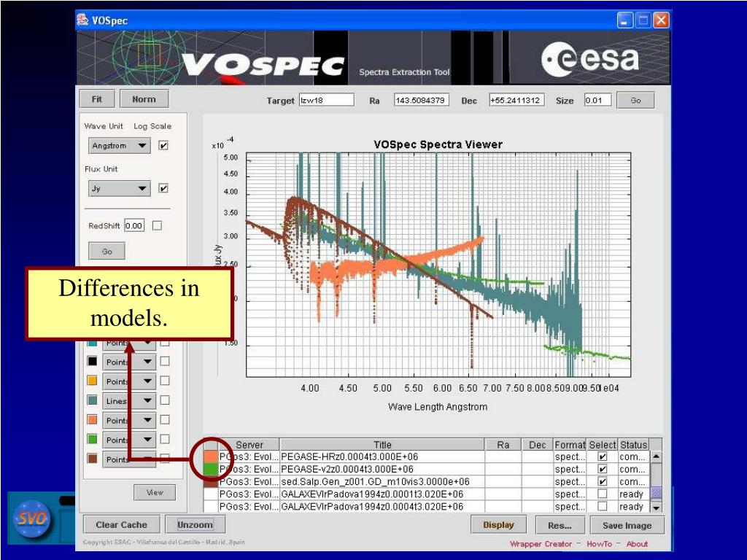Clear the cache with Clear Cache
The width and height of the screenshot is (747, 560).
click(x=121, y=525)
